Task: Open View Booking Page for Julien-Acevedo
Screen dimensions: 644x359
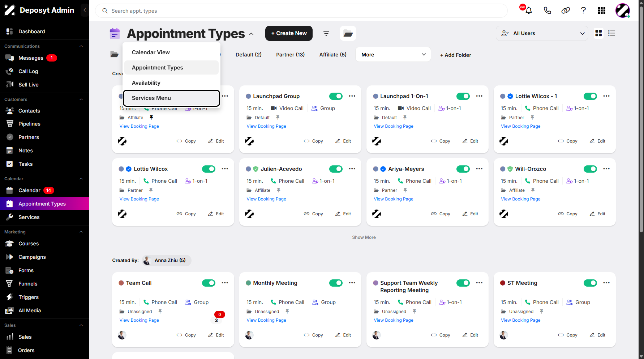Action: tap(266, 199)
